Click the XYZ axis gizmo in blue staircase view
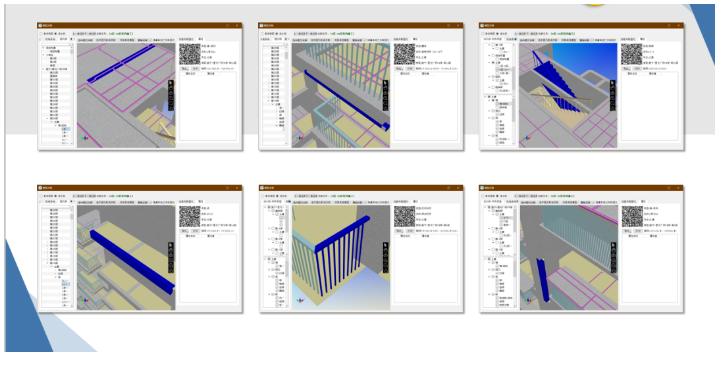This screenshot has height=368, width=722. 527,138
